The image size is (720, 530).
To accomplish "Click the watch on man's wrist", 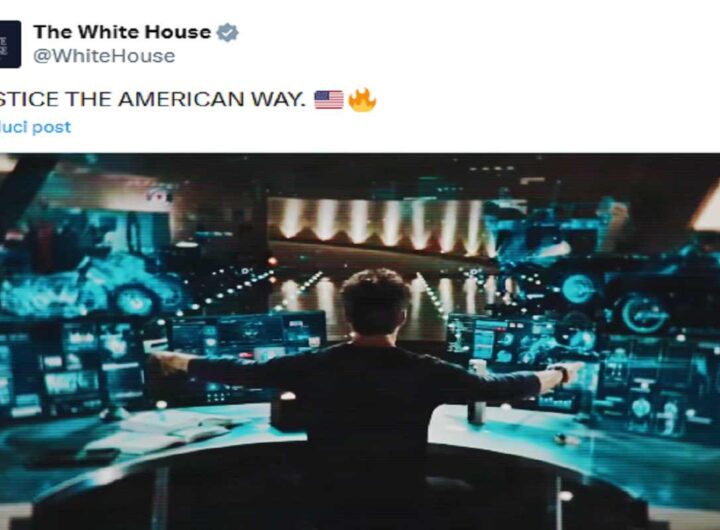I will [x=559, y=372].
